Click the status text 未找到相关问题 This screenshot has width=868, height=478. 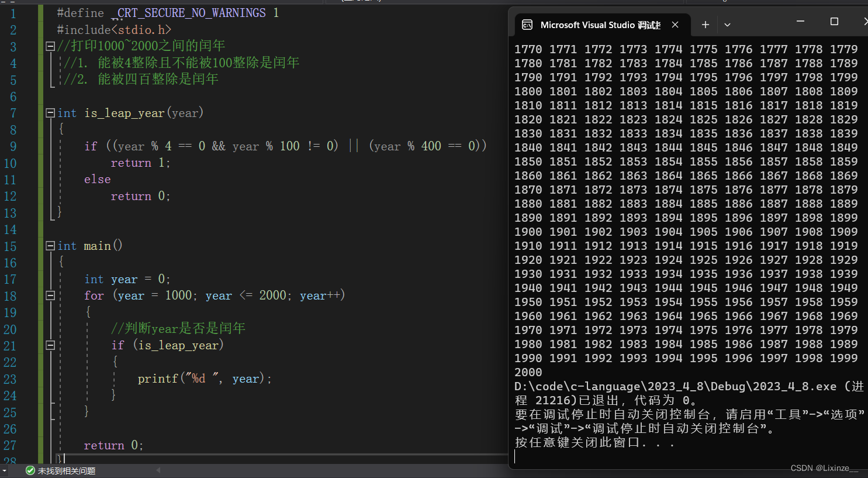[x=67, y=471]
